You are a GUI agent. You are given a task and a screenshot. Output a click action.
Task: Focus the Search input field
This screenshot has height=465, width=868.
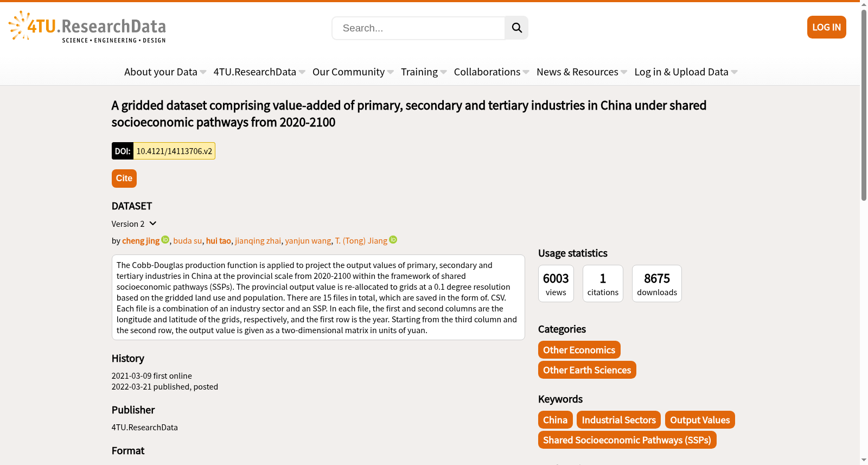pyautogui.click(x=418, y=28)
